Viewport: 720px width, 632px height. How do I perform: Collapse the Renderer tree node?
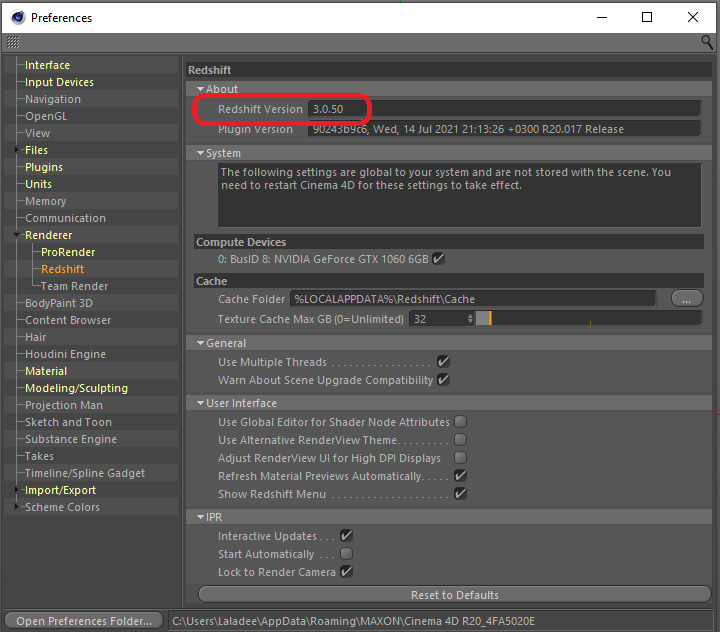17,235
